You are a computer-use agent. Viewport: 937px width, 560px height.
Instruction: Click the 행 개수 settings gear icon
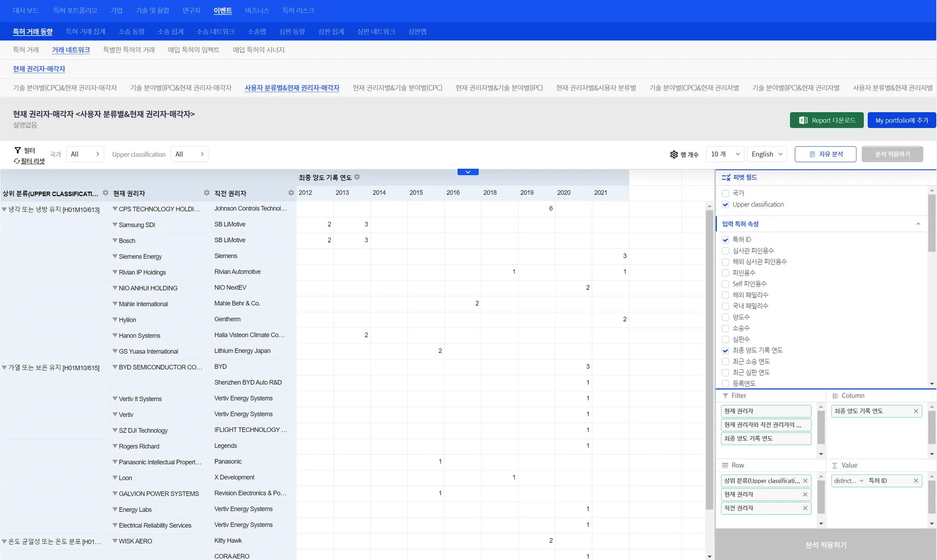pyautogui.click(x=674, y=155)
